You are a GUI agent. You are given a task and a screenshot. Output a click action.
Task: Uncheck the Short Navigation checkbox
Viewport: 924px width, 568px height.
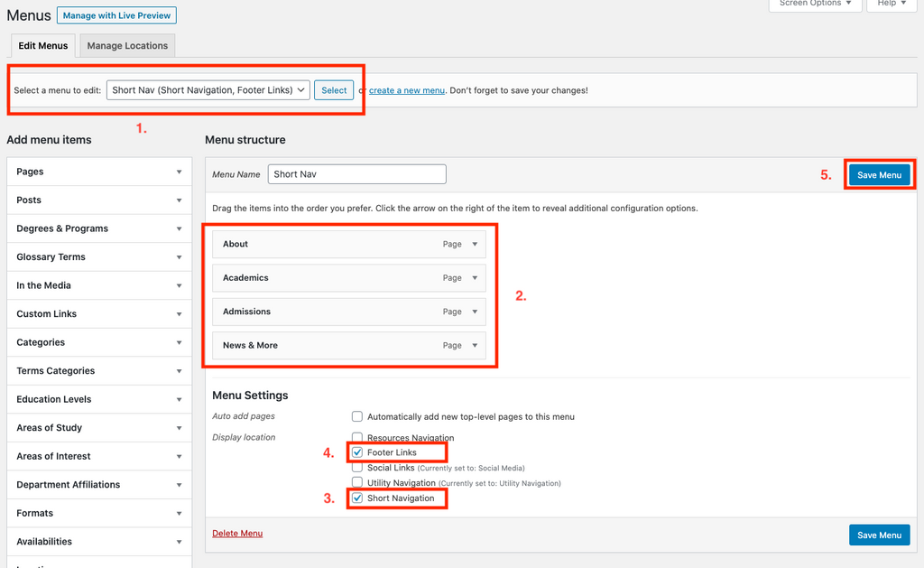pyautogui.click(x=358, y=498)
